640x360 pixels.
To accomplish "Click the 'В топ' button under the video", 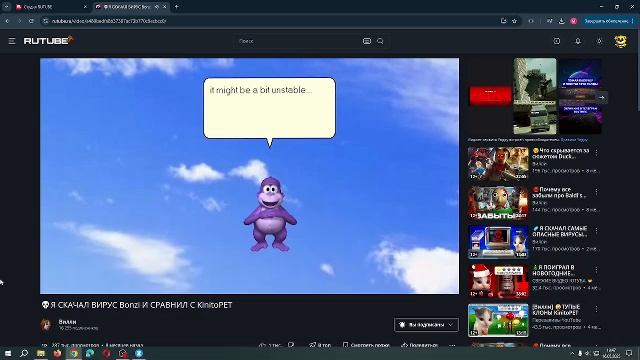I will (320, 345).
